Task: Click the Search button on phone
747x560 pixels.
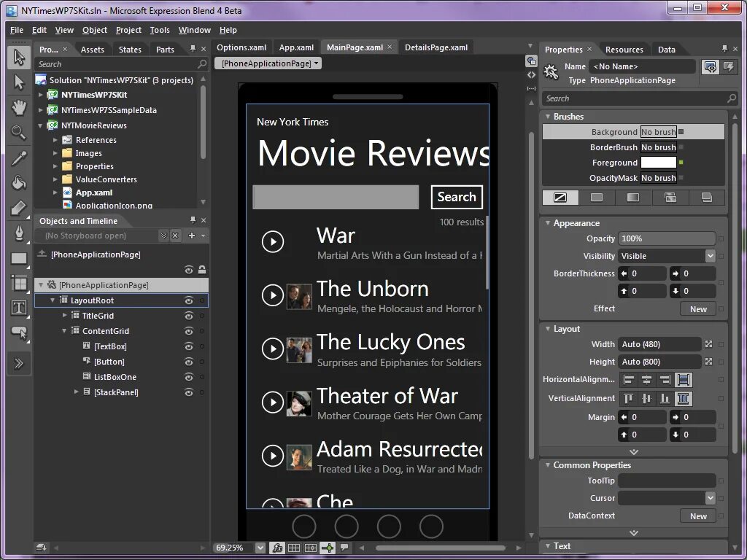Action: [x=457, y=197]
